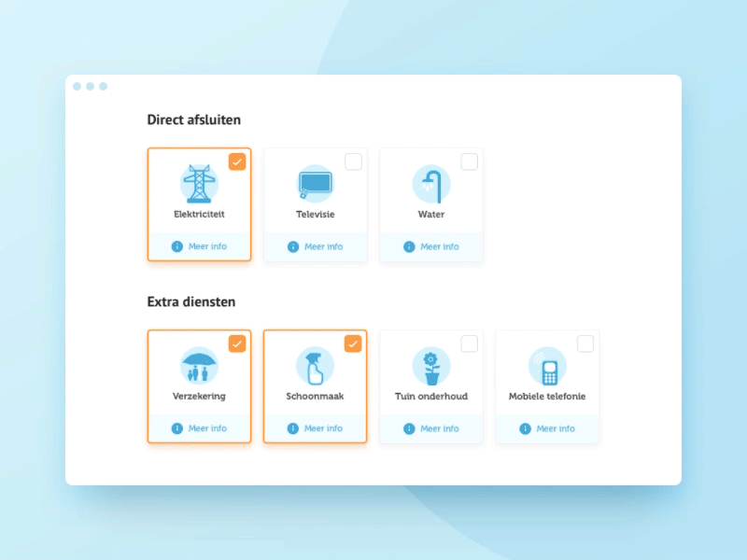Open Meer info for Mobiele telefonie

[x=546, y=428]
